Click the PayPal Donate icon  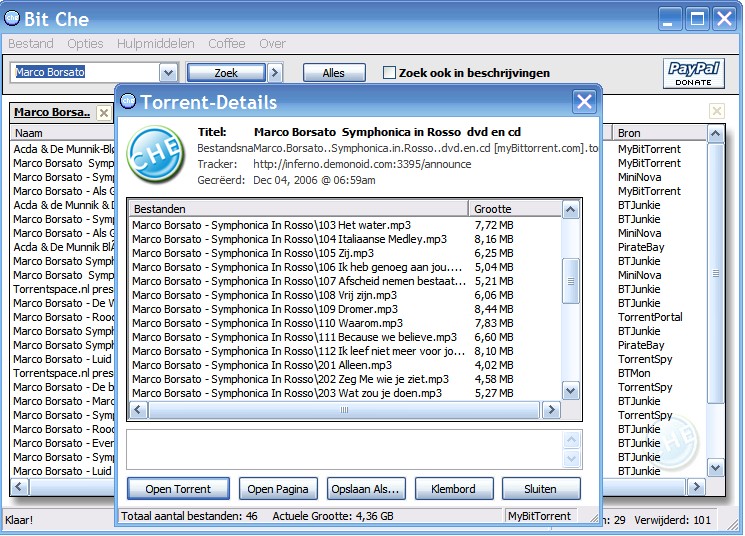694,73
